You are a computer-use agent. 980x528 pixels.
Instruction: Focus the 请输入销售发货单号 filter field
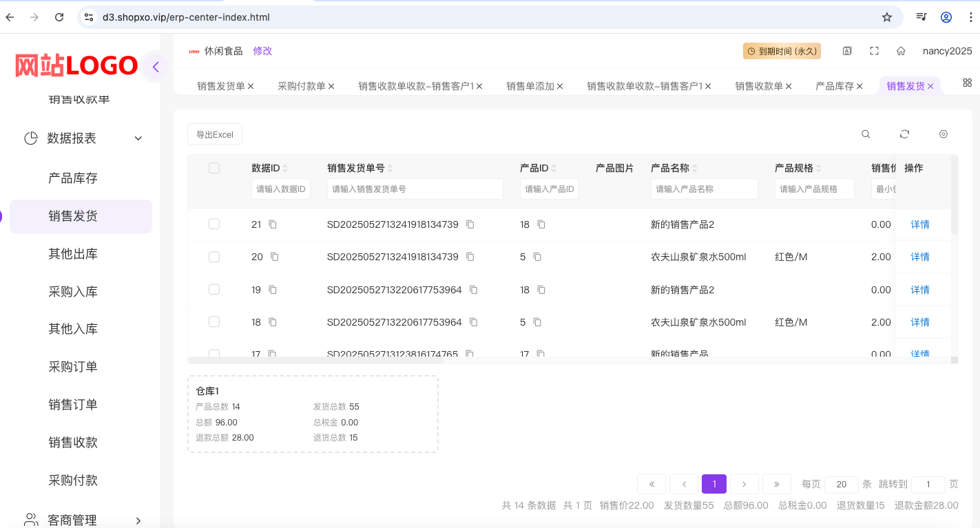[415, 189]
